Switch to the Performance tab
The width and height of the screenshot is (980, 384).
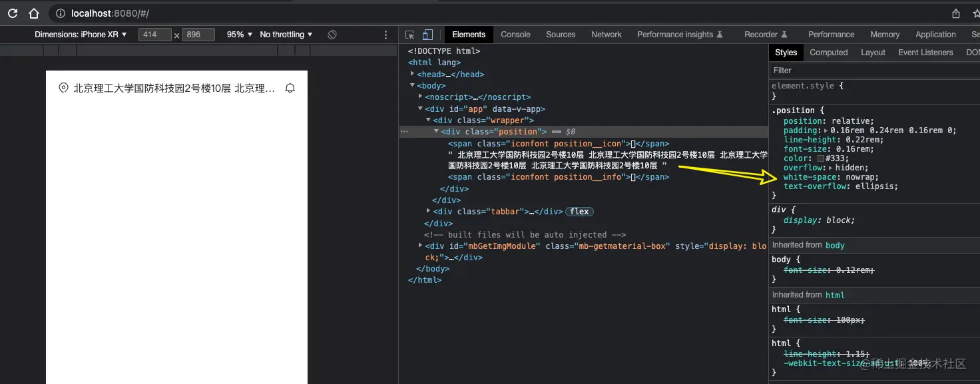(x=831, y=35)
